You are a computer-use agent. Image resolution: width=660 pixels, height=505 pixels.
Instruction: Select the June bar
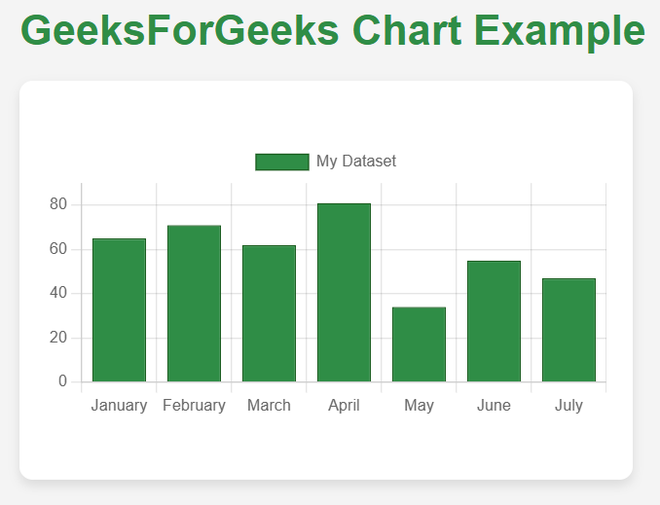494,322
